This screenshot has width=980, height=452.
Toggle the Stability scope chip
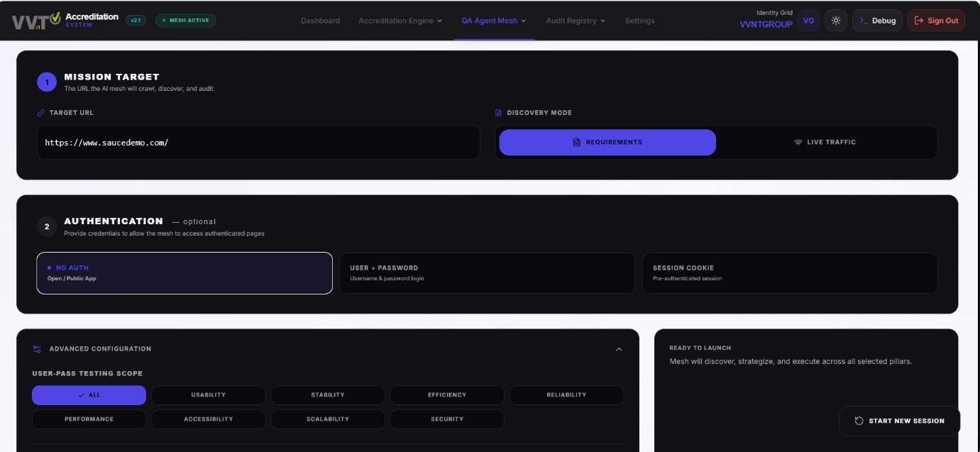pyautogui.click(x=328, y=395)
